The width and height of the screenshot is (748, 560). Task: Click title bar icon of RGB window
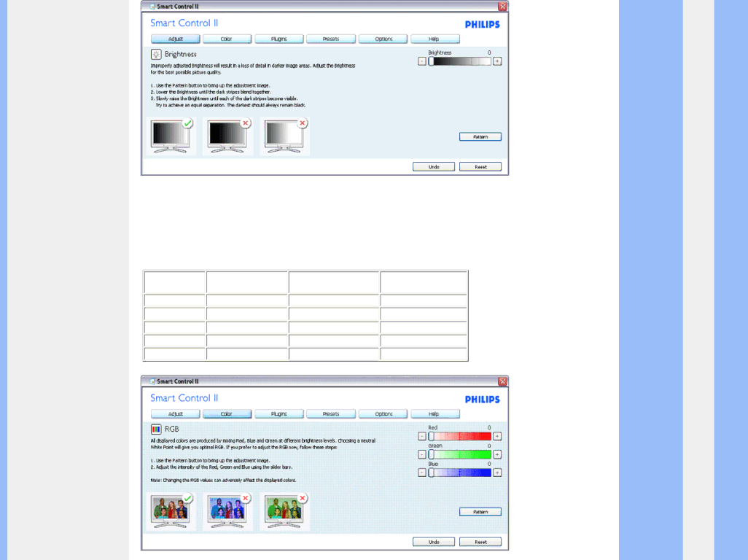[152, 381]
